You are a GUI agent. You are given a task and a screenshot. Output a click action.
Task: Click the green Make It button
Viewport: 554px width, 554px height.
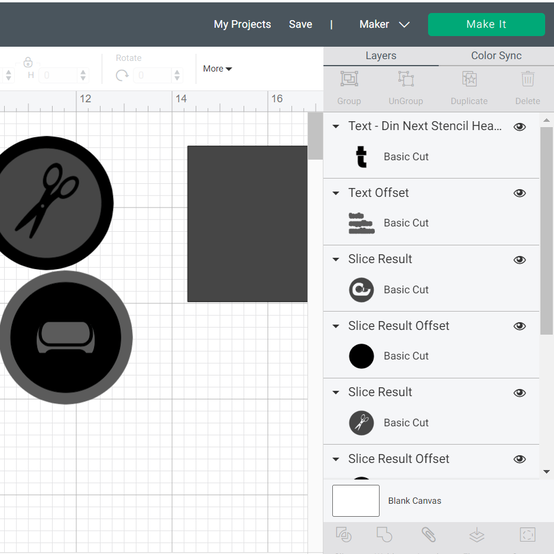pyautogui.click(x=486, y=24)
